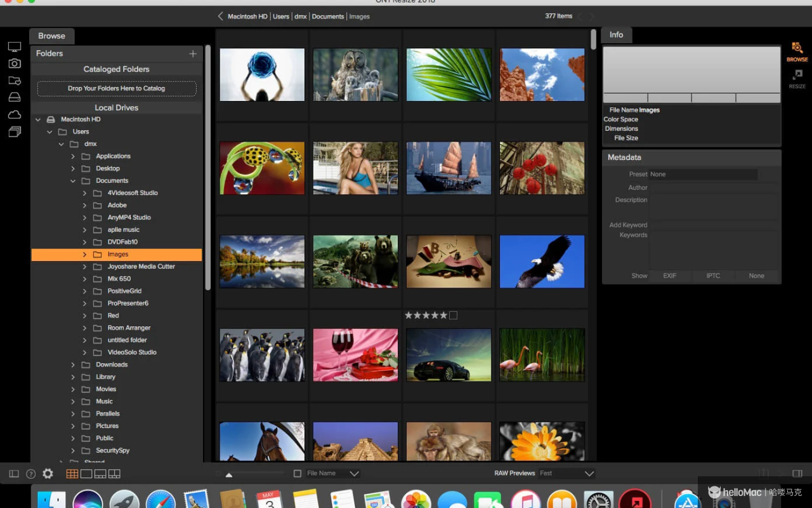Viewport: 812px width, 508px height.
Task: Open Finder from the Dock
Action: (51, 500)
